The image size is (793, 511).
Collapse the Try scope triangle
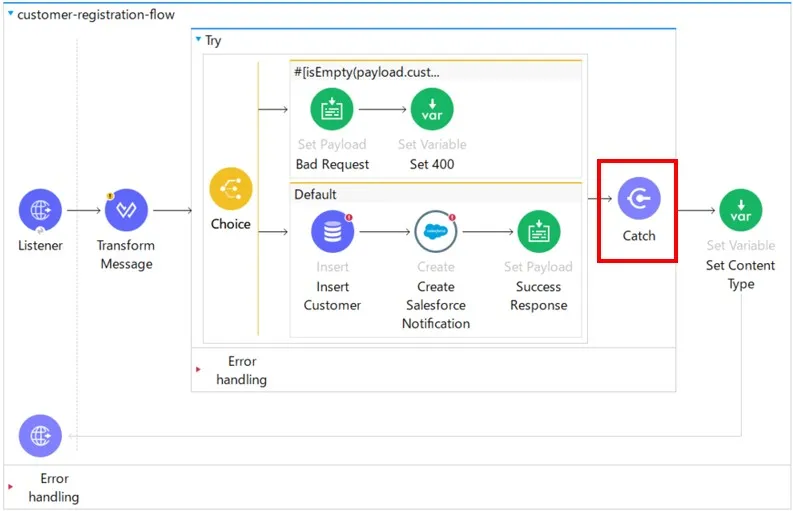198,41
